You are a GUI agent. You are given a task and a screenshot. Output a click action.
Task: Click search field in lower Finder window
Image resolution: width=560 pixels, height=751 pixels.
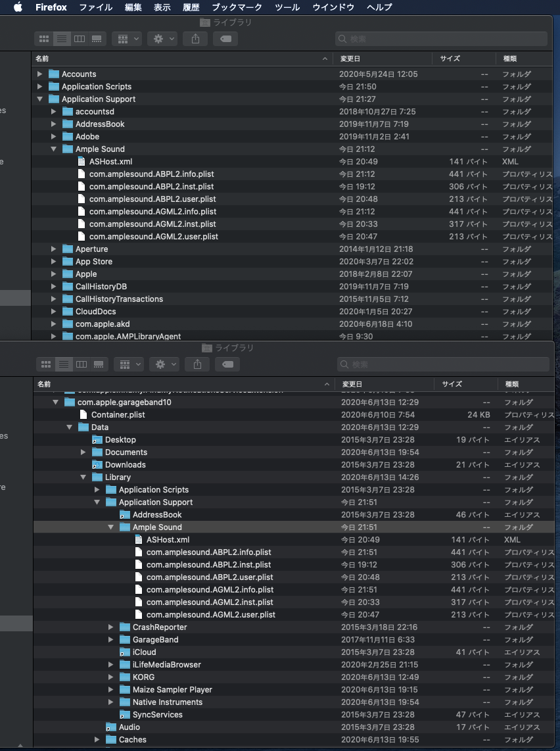443,364
